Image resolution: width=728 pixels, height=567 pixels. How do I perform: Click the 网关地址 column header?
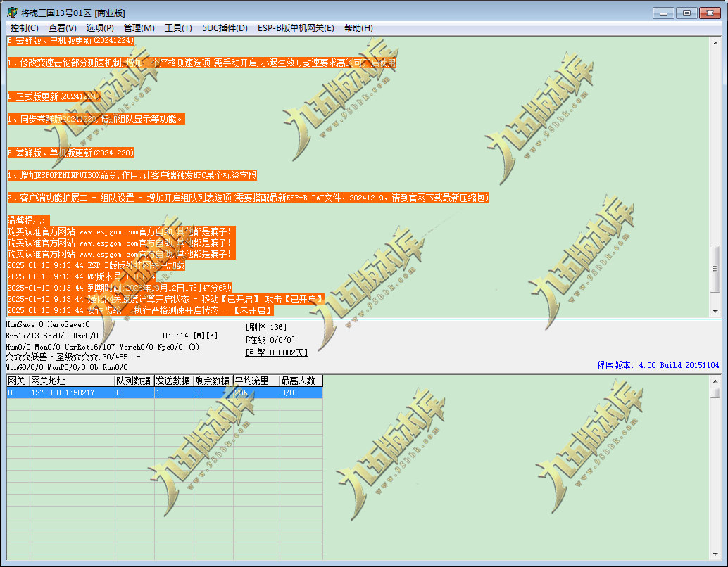[x=73, y=381]
